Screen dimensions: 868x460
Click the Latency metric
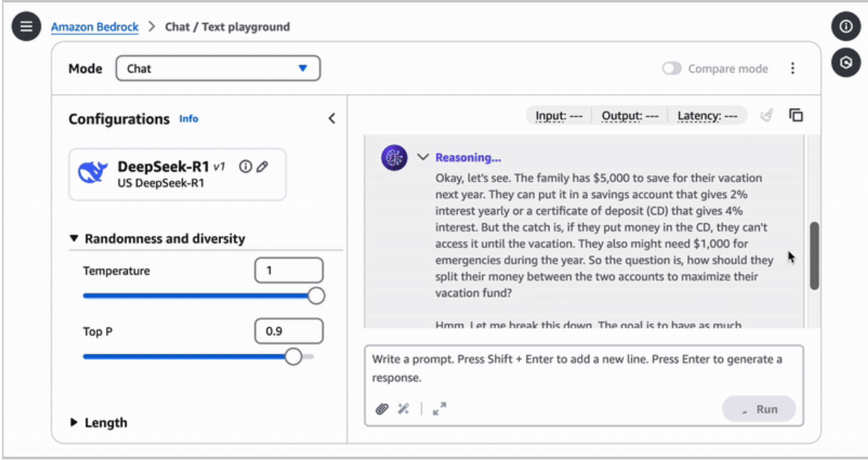click(x=707, y=116)
